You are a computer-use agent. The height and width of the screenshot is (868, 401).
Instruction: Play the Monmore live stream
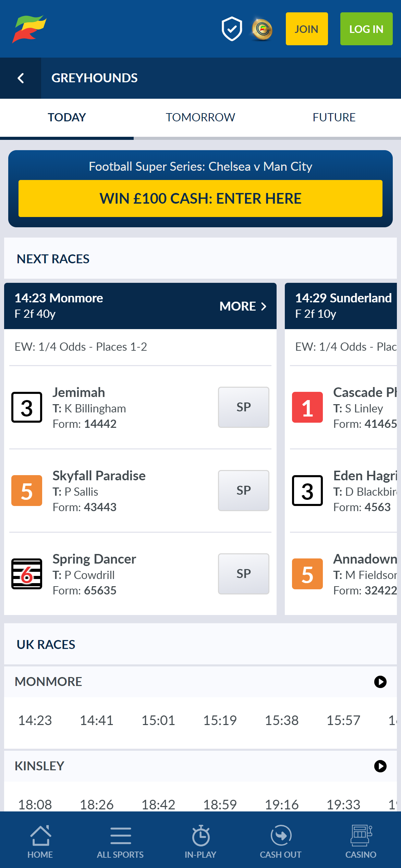(380, 682)
